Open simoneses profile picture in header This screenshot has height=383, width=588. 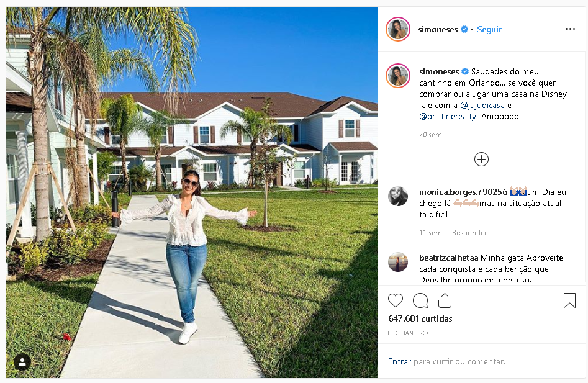pos(398,29)
